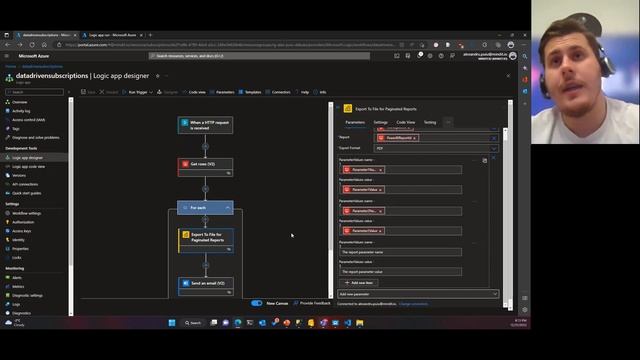Click the taskbar Search box
The height and width of the screenshot is (360, 640).
click(x=193, y=323)
